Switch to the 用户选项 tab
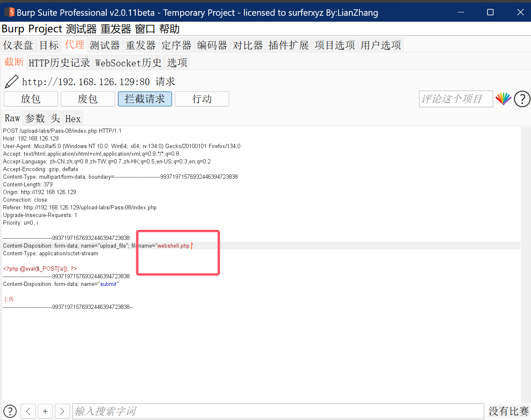531x420 pixels. (x=381, y=45)
